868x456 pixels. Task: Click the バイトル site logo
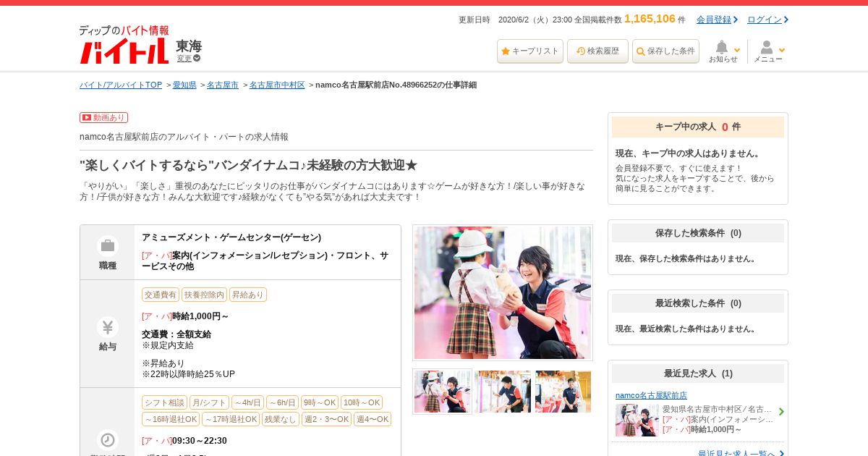tap(124, 45)
